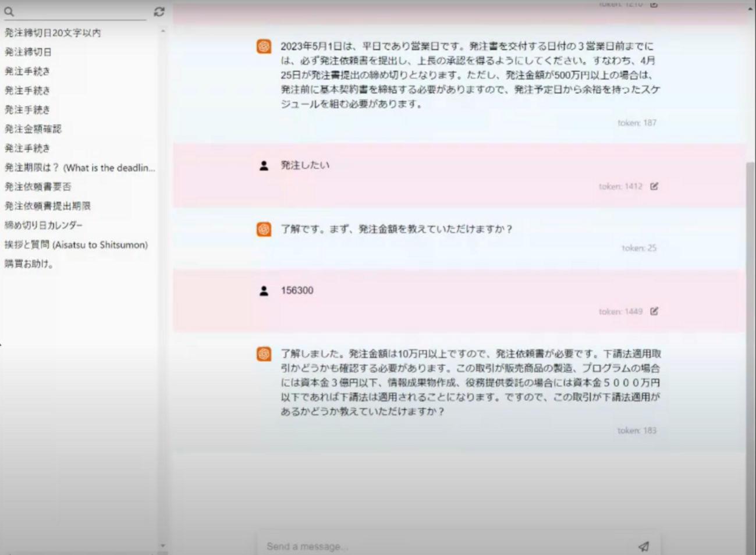Open the '発注金額確認' conversation

[x=33, y=129]
